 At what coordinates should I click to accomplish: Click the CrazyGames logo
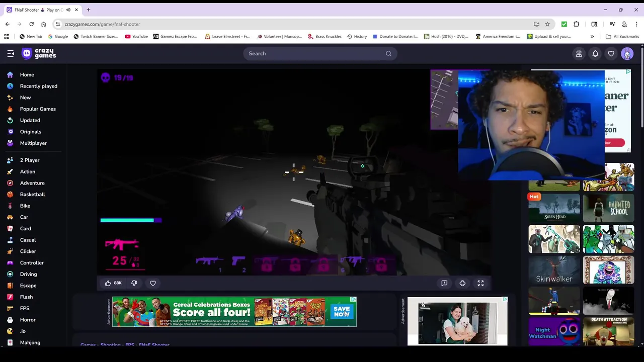tap(39, 53)
